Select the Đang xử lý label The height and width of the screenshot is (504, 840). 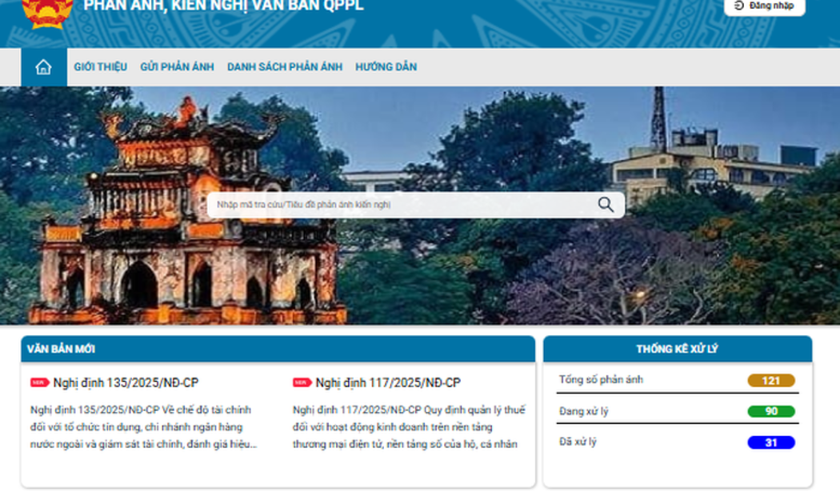point(583,411)
